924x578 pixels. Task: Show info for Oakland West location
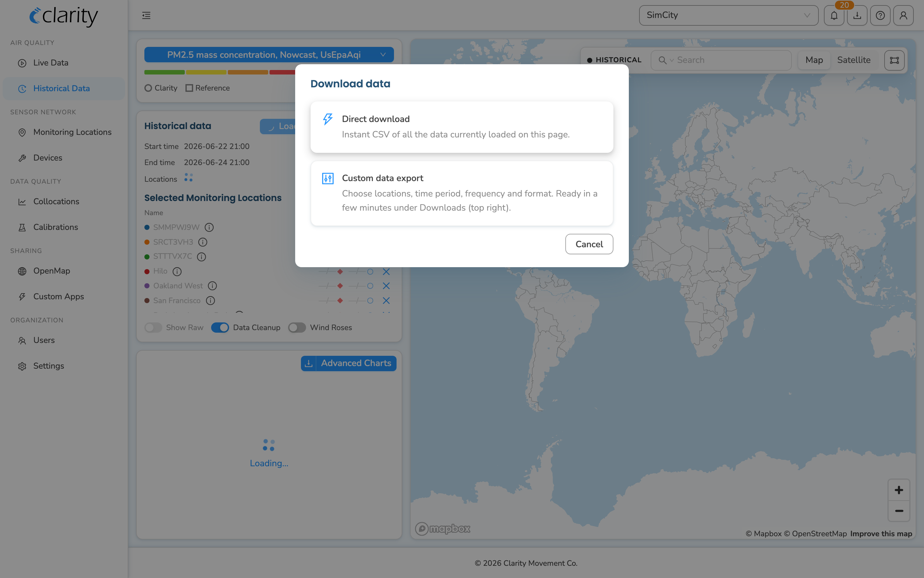(x=212, y=286)
